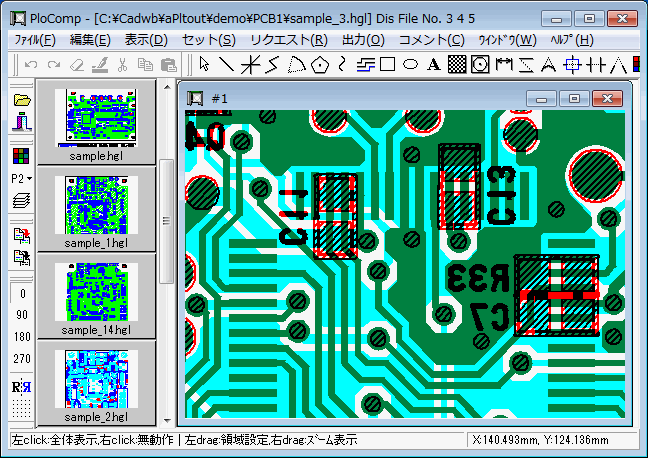
Task: Click the X/Y coordinate readout in status bar
Action: pos(540,440)
